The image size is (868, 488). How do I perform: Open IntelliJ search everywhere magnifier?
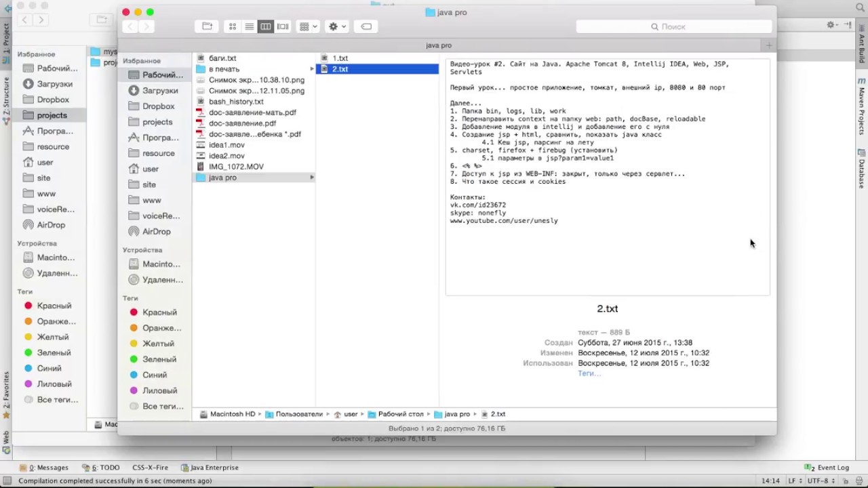[859, 7]
